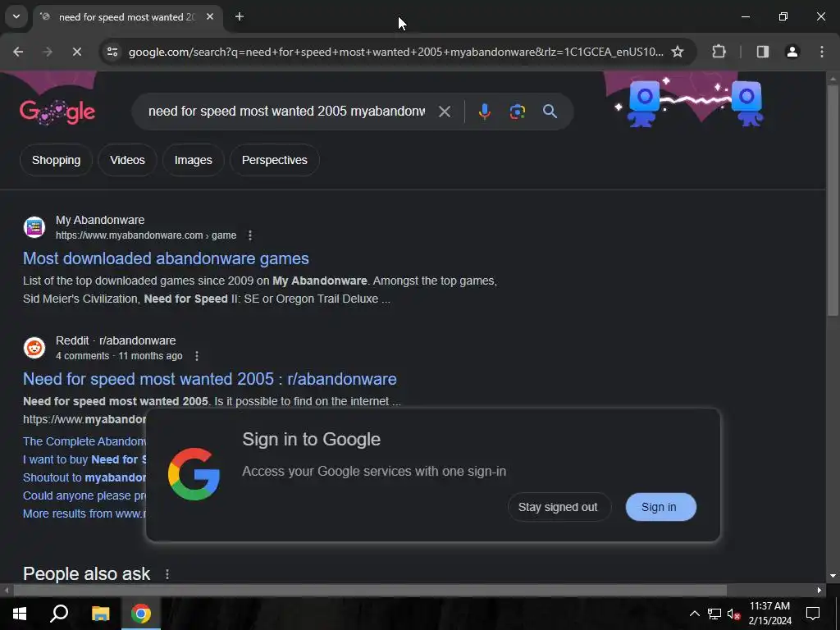
Task: Open File Explorer from the taskbar
Action: [x=100, y=614]
